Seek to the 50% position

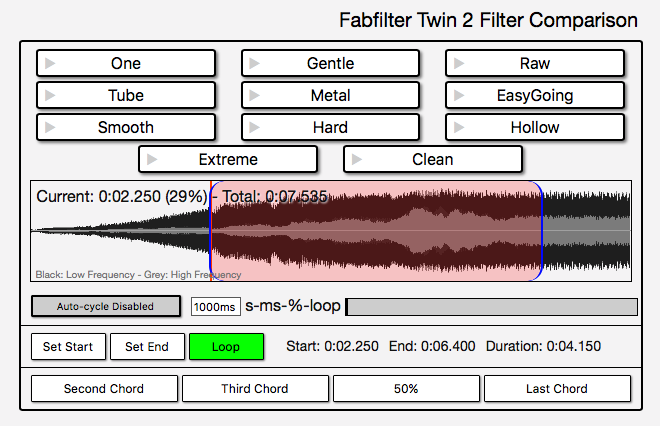(406, 388)
